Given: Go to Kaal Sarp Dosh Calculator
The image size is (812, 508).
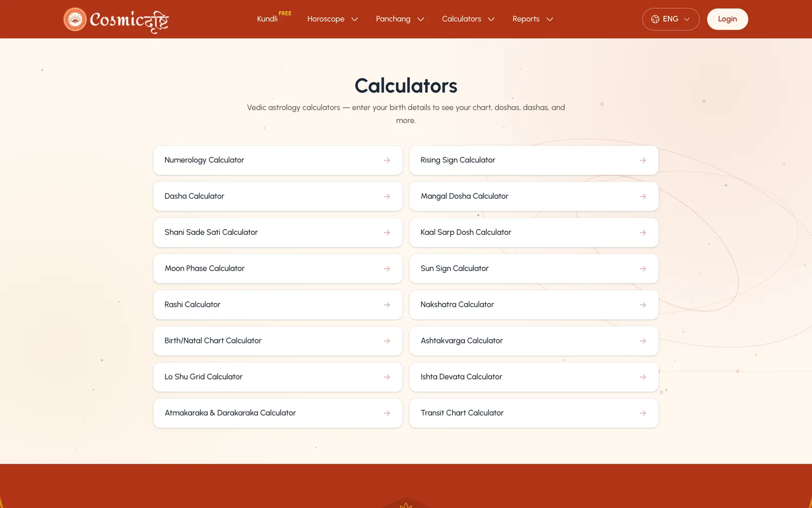Looking at the screenshot, I should [534, 233].
